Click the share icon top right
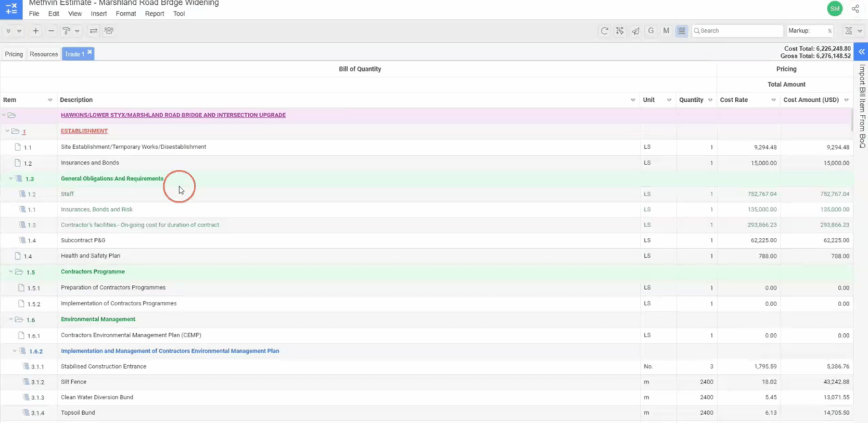Viewport: 868px width, 423px height. (x=855, y=9)
